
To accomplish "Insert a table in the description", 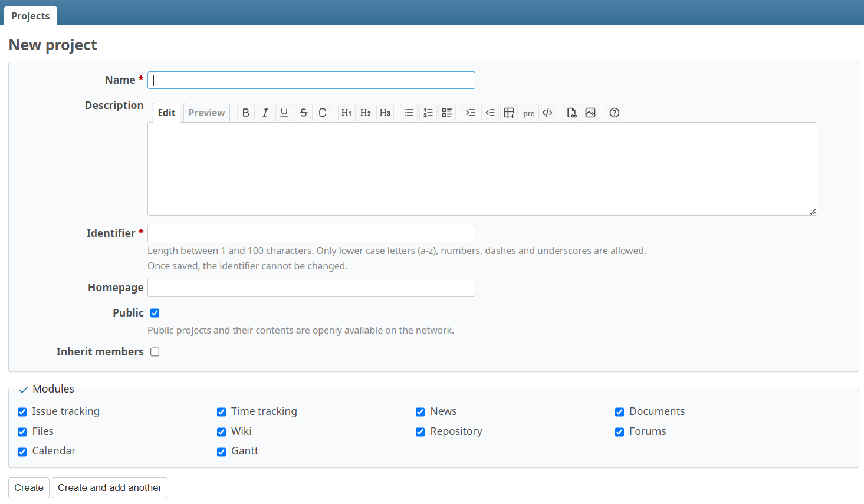I will pos(509,113).
